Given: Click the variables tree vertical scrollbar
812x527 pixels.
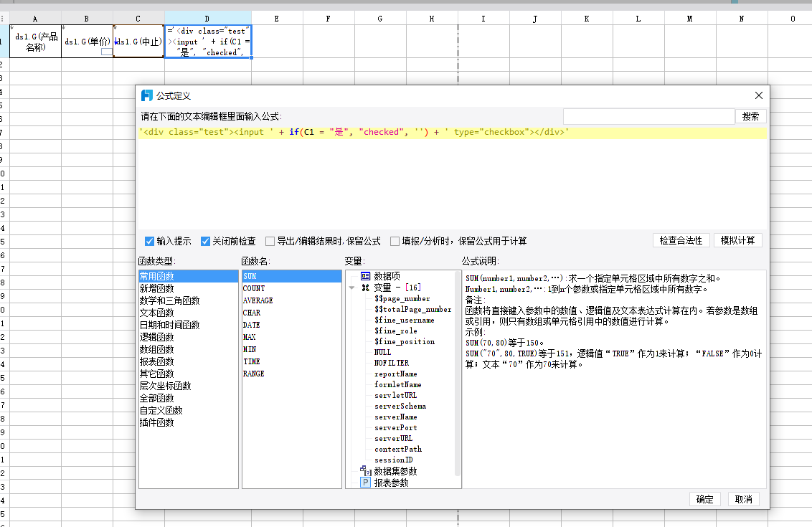Looking at the screenshot, I should coord(458,373).
